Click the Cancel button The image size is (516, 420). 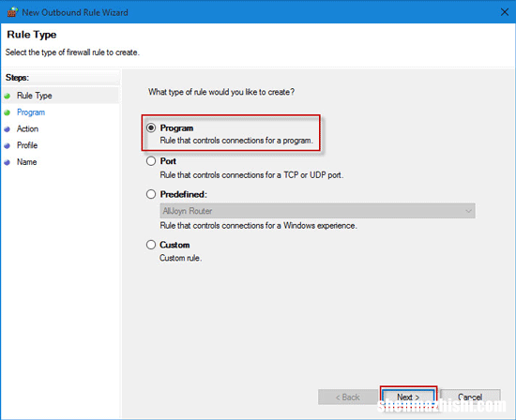(x=470, y=397)
